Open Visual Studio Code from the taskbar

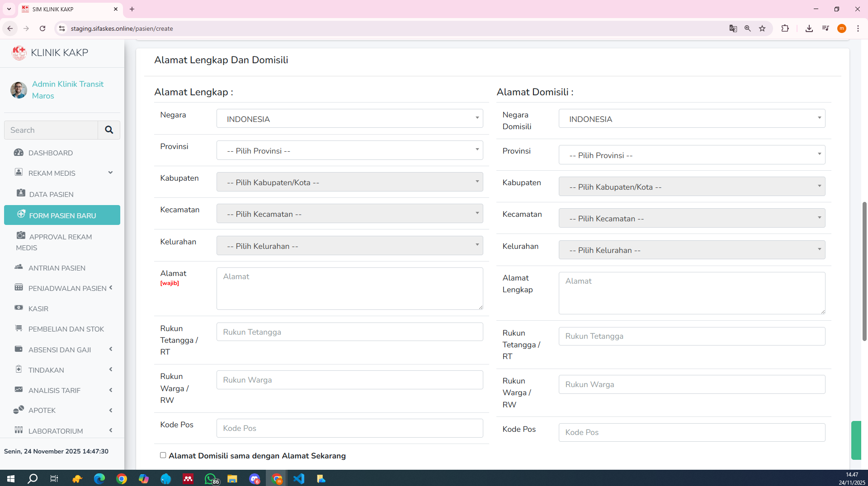pos(299,478)
